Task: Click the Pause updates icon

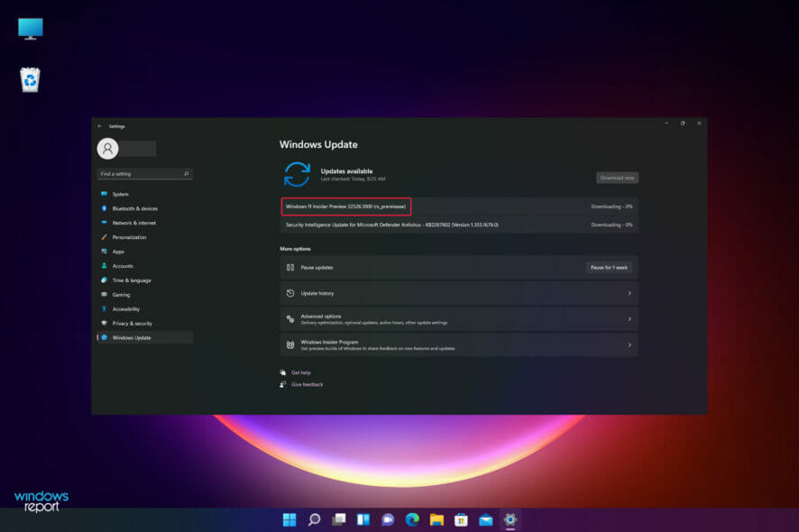Action: [x=290, y=268]
